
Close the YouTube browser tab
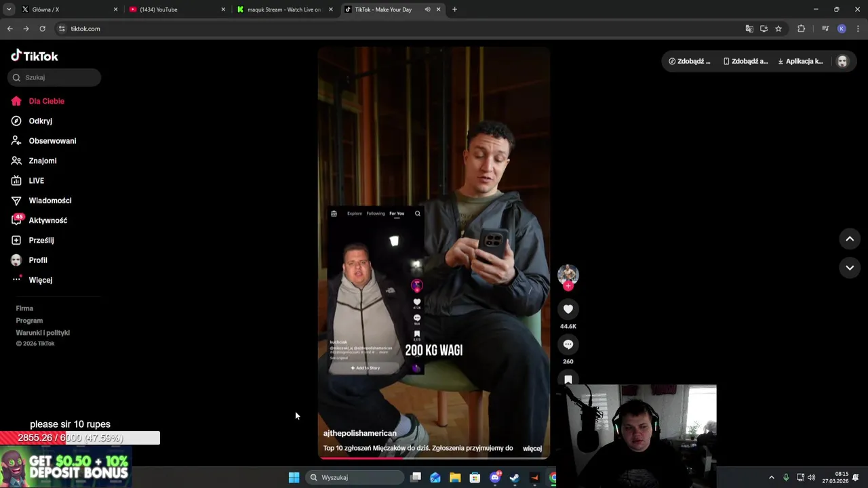(x=223, y=9)
